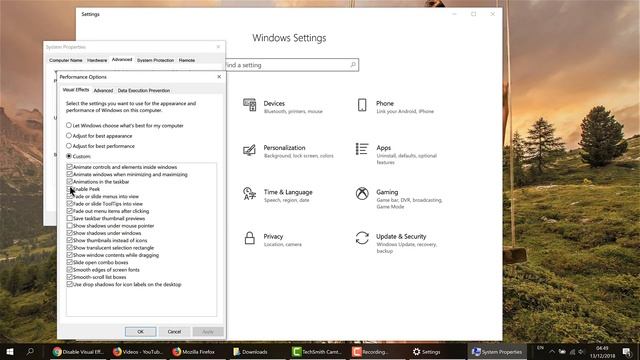The height and width of the screenshot is (360, 640).
Task: Toggle Fade or slide menus into view
Action: point(69,196)
